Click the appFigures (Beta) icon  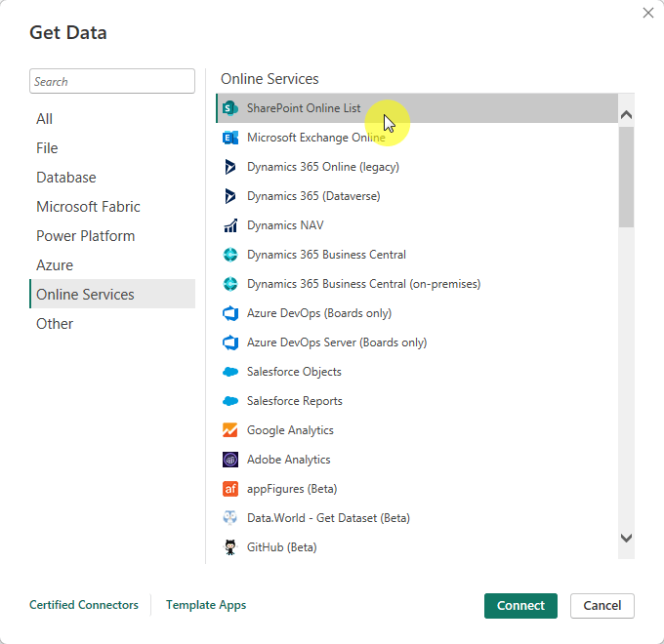click(230, 489)
